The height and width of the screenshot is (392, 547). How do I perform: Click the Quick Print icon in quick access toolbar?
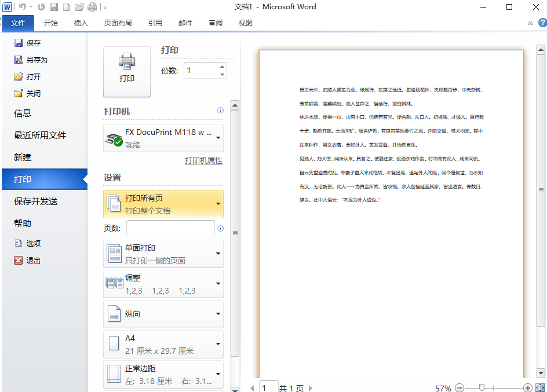point(93,6)
